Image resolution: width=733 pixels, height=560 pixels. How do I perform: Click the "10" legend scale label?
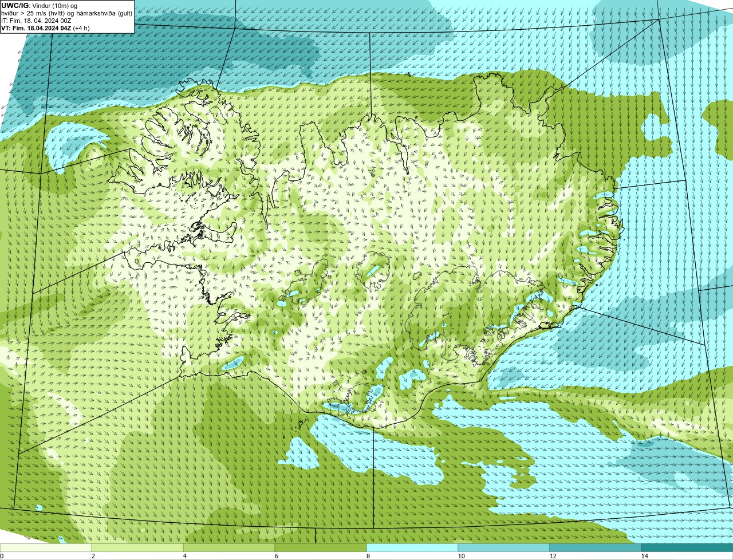(461, 556)
